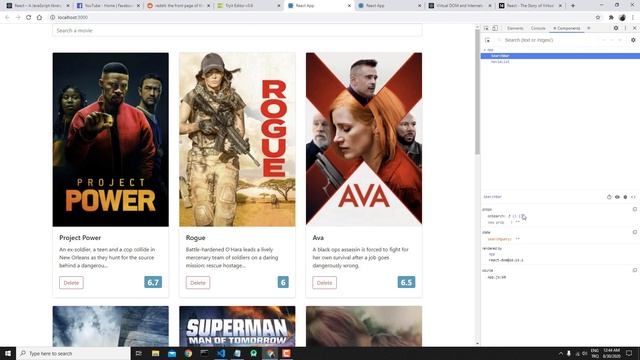The image size is (640, 360).
Task: Bookmark this page with the star icon
Action: [x=598, y=18]
